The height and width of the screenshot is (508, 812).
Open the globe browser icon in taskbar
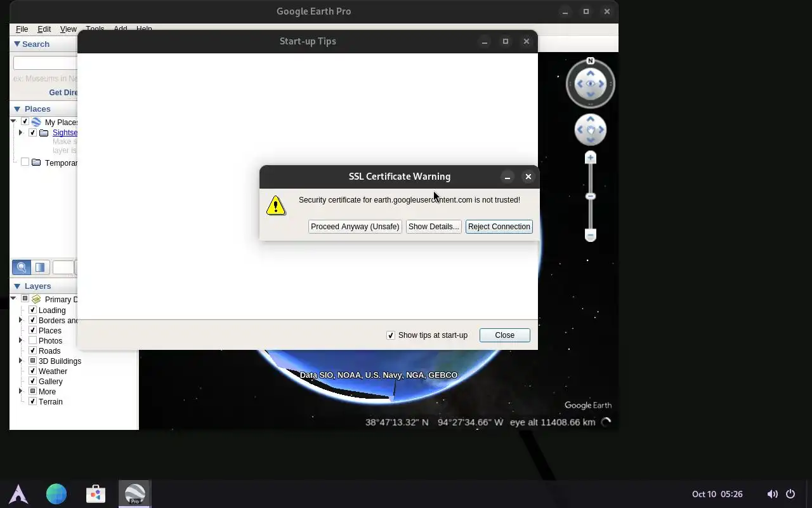(x=56, y=493)
